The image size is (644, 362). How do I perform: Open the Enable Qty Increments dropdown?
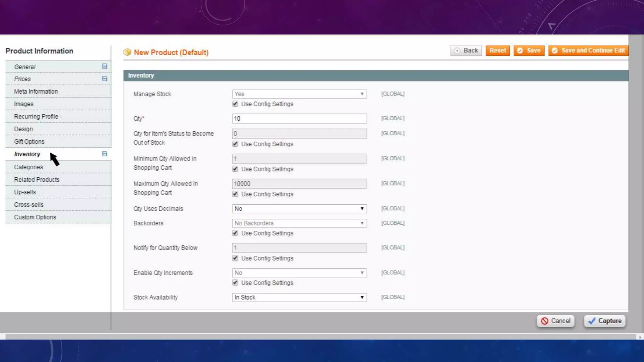click(x=299, y=273)
